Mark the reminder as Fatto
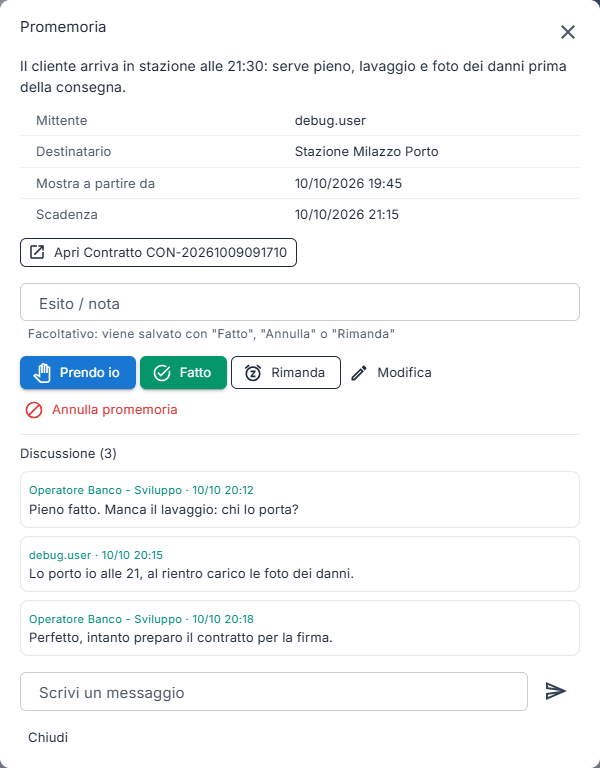 pos(183,373)
